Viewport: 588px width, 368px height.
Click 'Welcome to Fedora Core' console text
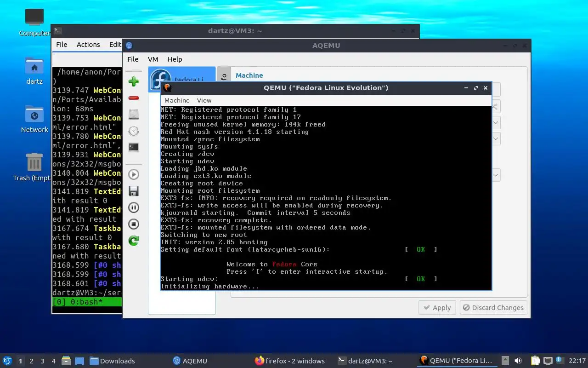(x=271, y=264)
